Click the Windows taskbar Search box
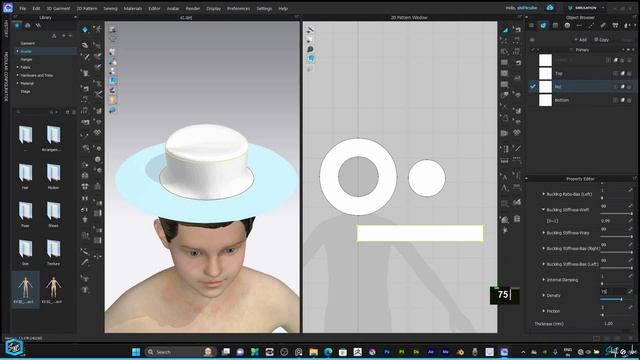The height and width of the screenshot is (360, 640). point(181,352)
